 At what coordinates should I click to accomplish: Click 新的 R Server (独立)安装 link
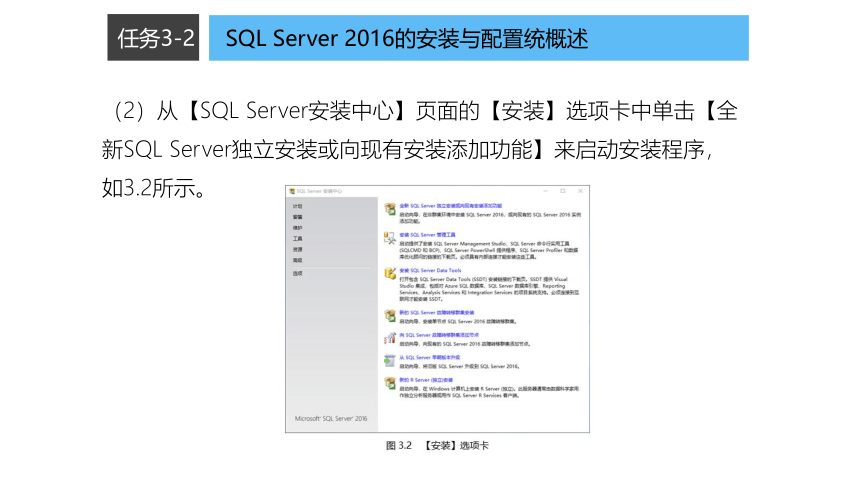click(x=426, y=380)
